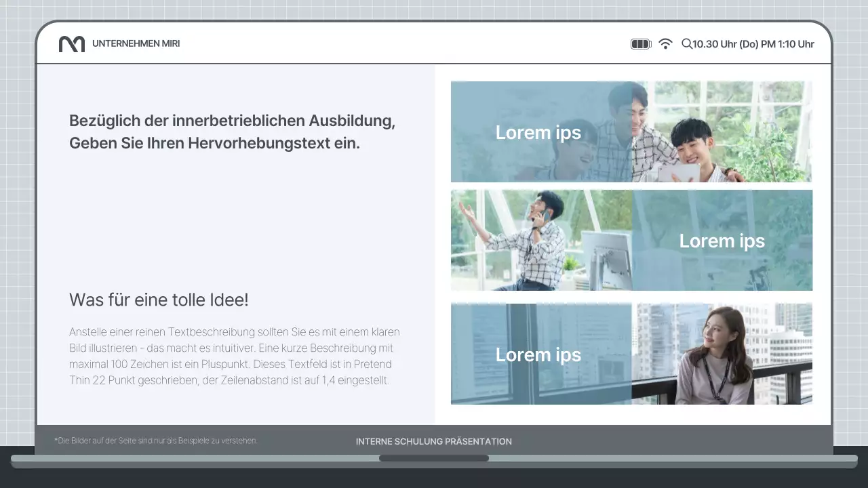Select the middle Lorem ips picture
The image size is (868, 488).
[631, 240]
